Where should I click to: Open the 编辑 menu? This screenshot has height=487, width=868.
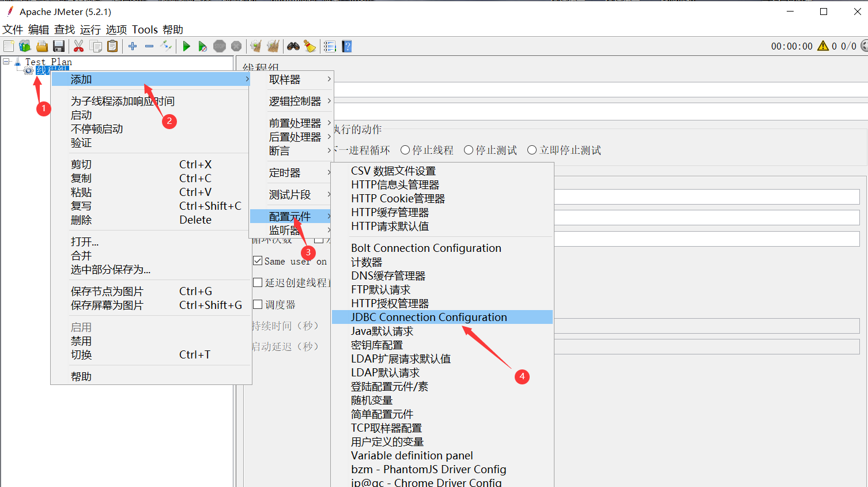pos(39,29)
